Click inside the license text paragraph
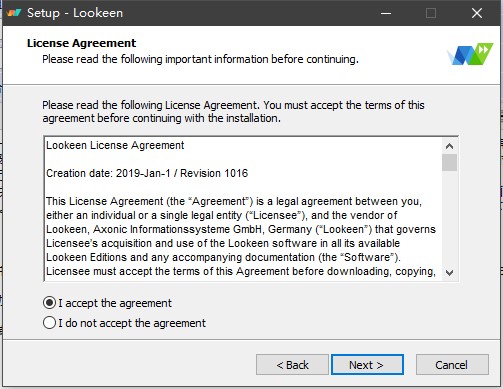The image size is (503, 389). pyautogui.click(x=241, y=236)
